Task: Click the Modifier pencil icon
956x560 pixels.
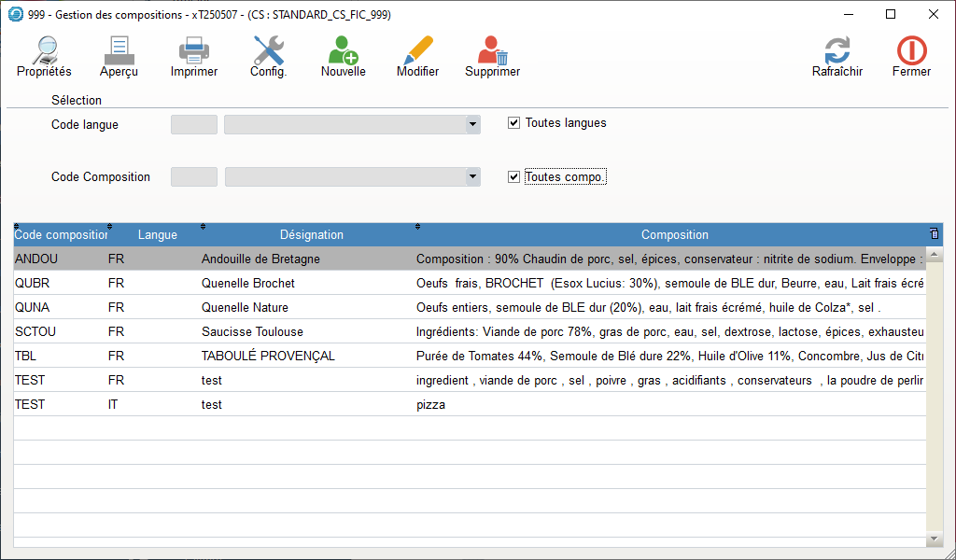Action: pyautogui.click(x=417, y=51)
